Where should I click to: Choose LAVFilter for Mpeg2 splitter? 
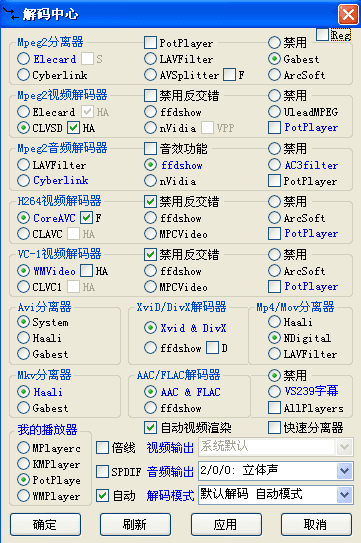click(x=150, y=59)
